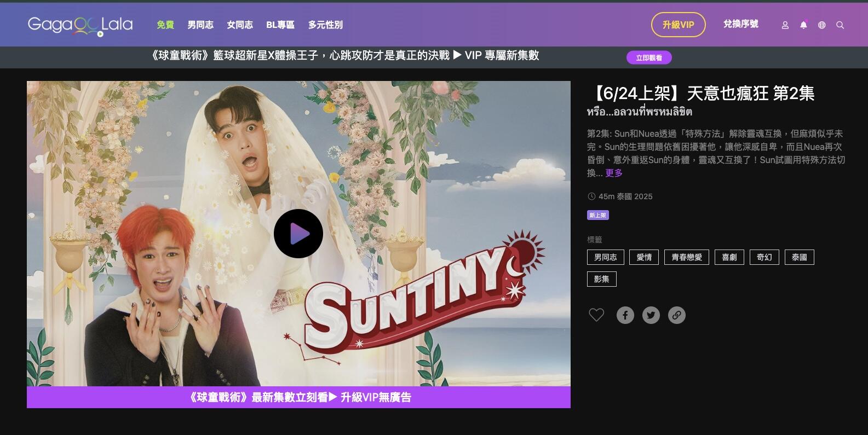The image size is (868, 435).
Task: Select the 影集 tag
Action: pos(602,279)
